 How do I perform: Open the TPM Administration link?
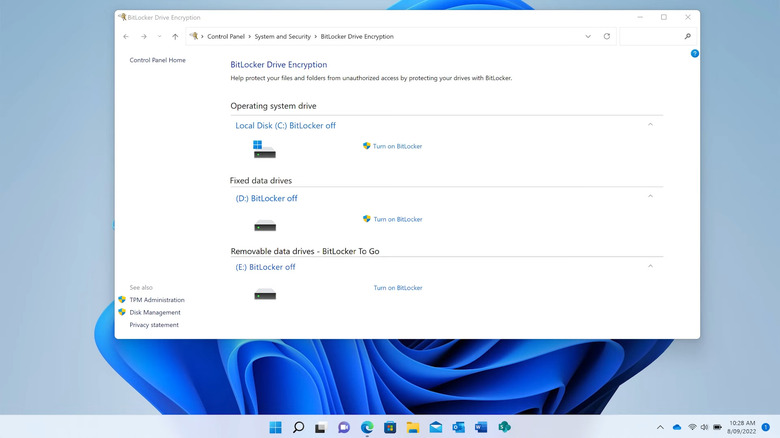point(157,300)
